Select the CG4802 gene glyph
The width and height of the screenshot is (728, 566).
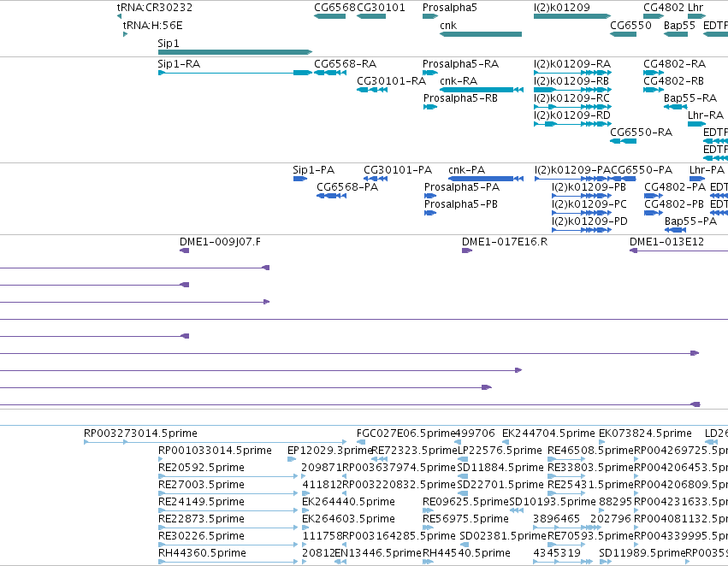[654, 16]
